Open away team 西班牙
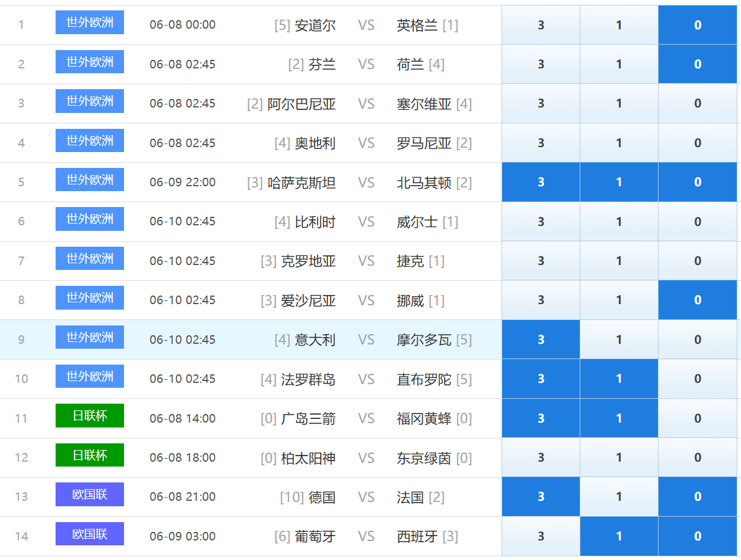This screenshot has width=741, height=560. click(x=417, y=536)
